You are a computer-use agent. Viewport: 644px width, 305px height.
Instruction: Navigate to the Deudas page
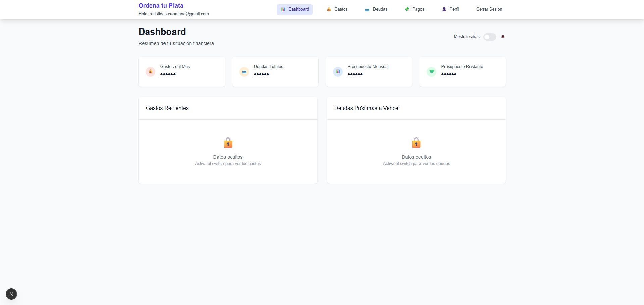point(376,9)
